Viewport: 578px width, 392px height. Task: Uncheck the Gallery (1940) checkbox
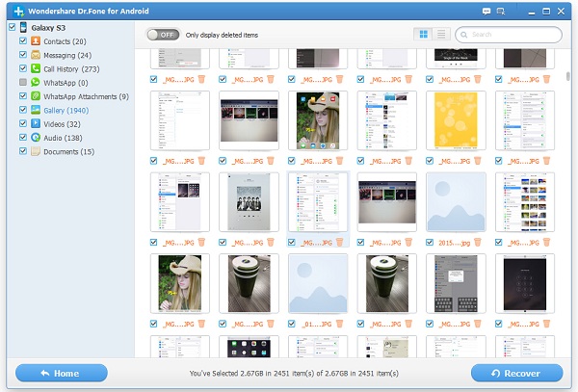click(23, 110)
